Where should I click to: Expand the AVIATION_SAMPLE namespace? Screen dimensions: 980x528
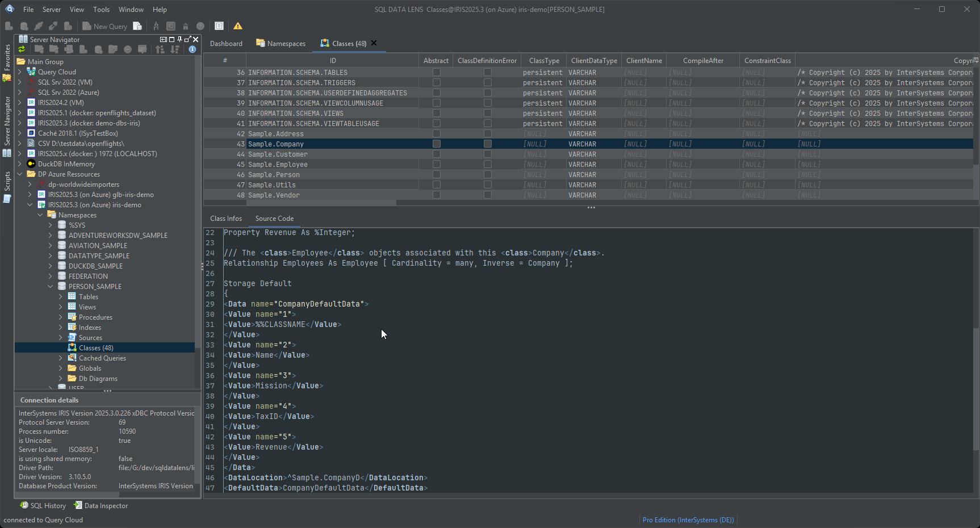pos(51,246)
